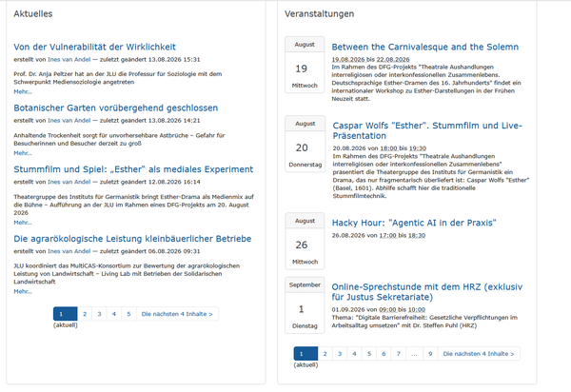The width and height of the screenshot is (571, 392).
Task: Click 'Mehr...' below the Vulnerabilität article
Action: click(x=23, y=91)
